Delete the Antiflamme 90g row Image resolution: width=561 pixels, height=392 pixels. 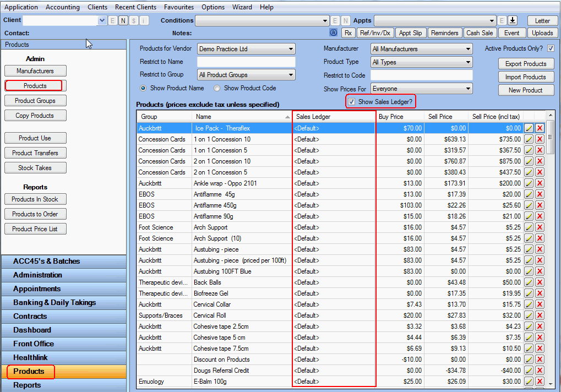[540, 216]
